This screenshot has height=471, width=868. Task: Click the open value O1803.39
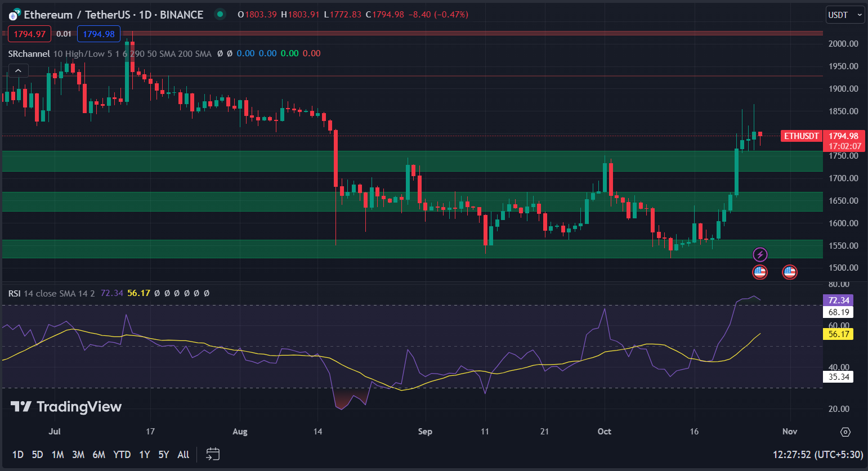257,15
